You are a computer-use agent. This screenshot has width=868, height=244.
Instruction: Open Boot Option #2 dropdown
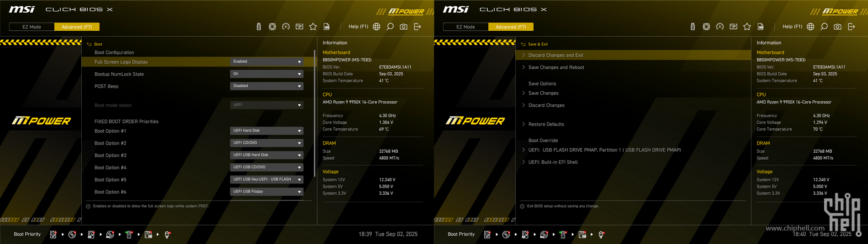pyautogui.click(x=267, y=143)
